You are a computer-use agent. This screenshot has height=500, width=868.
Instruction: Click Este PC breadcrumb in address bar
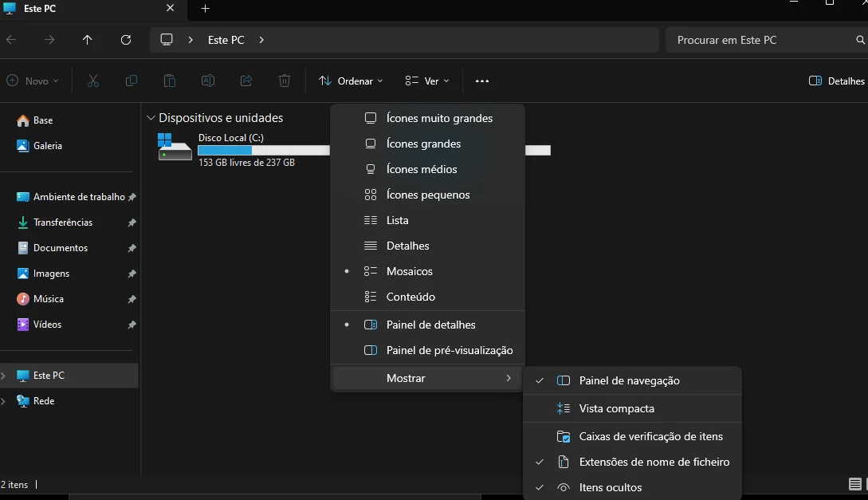226,40
